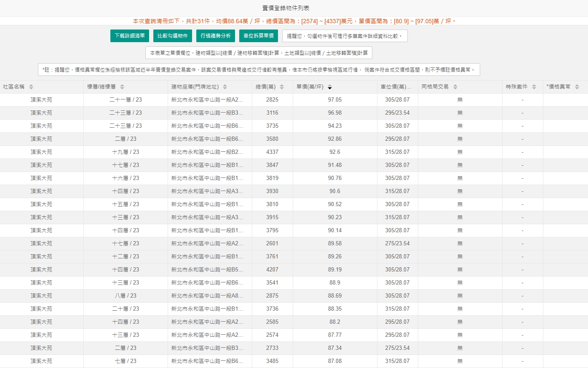The image size is (588, 368).
Task: Toggle the 單價(萬/坪) descending sort arrow
Action: (x=330, y=87)
